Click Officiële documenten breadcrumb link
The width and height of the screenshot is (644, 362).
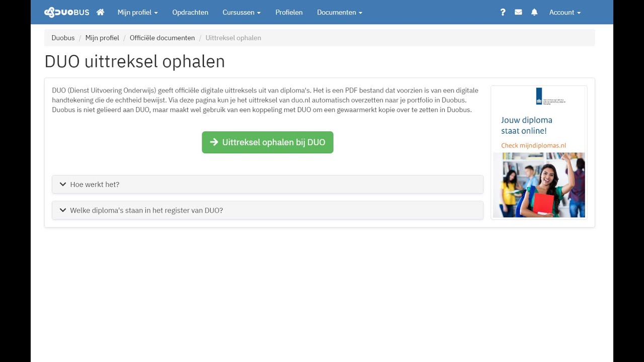(162, 38)
